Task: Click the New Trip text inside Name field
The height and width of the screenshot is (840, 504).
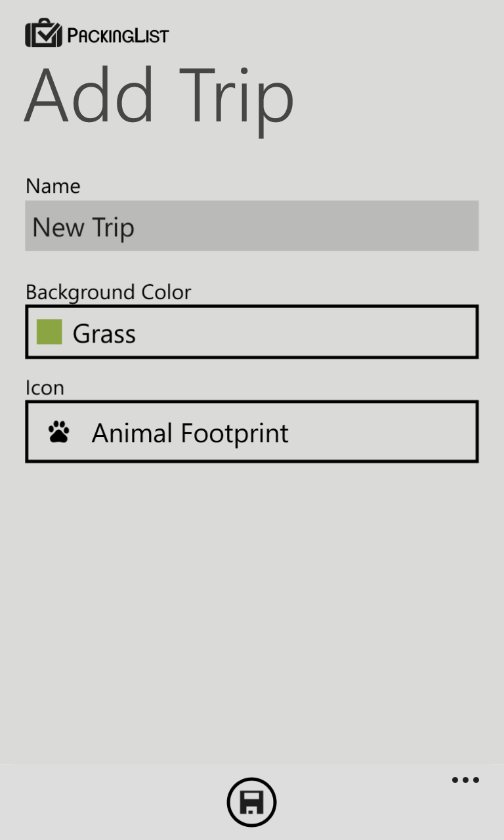Action: (x=83, y=227)
